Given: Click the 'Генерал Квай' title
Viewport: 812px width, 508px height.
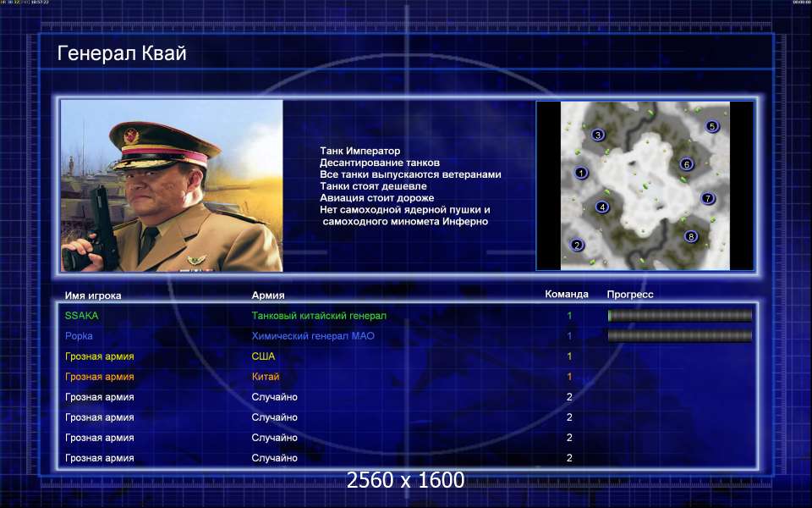Looking at the screenshot, I should tap(122, 52).
